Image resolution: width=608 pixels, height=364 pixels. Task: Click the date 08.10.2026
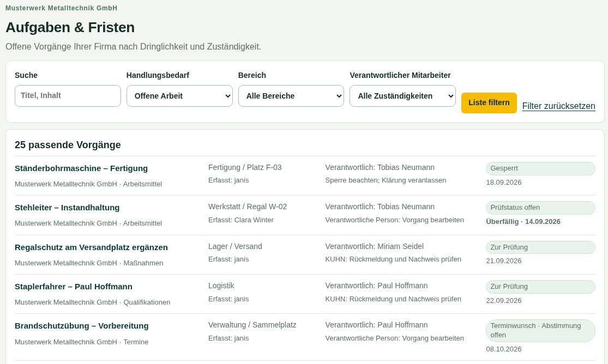[504, 349]
